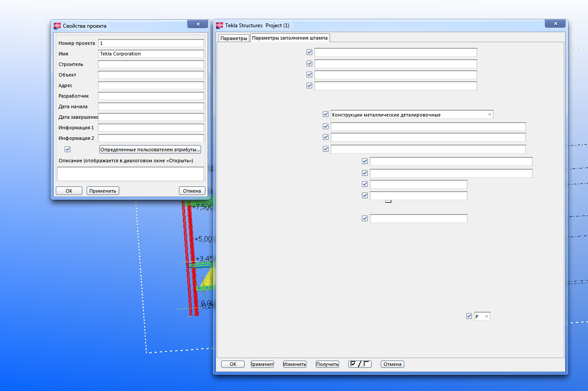Open Определенные пользователем атрибуты dialog
This screenshot has height=391, width=588.
pos(150,150)
